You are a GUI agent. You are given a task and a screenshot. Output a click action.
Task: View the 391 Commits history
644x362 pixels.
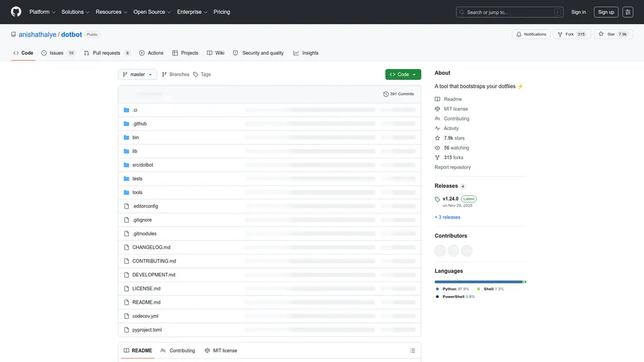pyautogui.click(x=398, y=94)
